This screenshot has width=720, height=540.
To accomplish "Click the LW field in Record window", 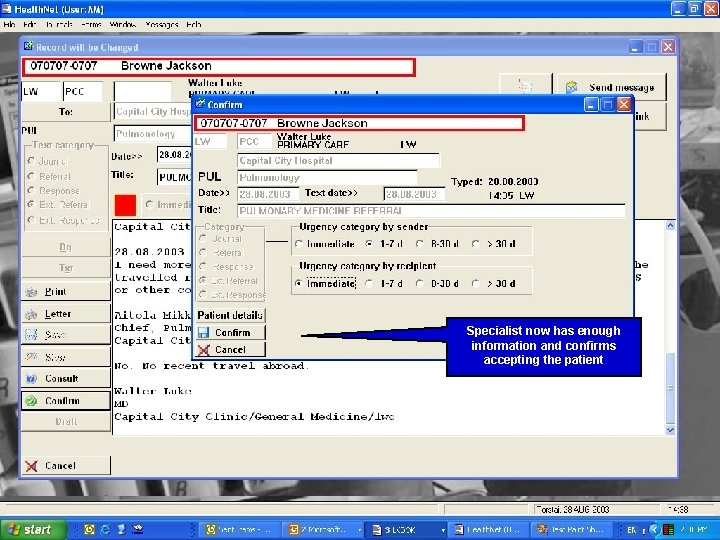I will point(40,91).
